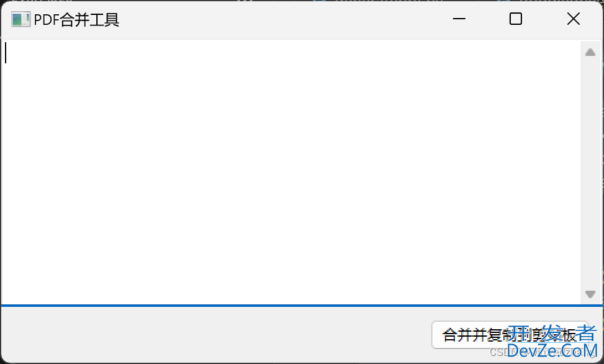This screenshot has height=364, width=604.
Task: Click the blue 开发者 watermark characters
Action: pyautogui.click(x=552, y=333)
